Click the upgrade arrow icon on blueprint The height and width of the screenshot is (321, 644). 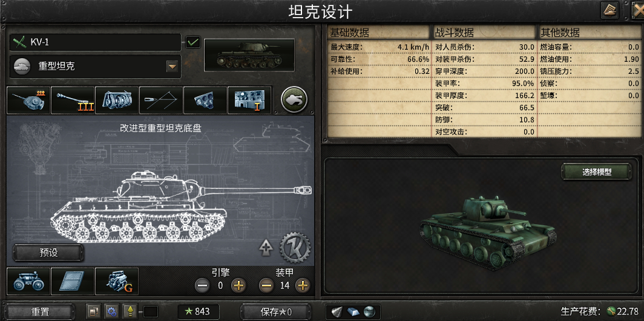click(x=266, y=248)
